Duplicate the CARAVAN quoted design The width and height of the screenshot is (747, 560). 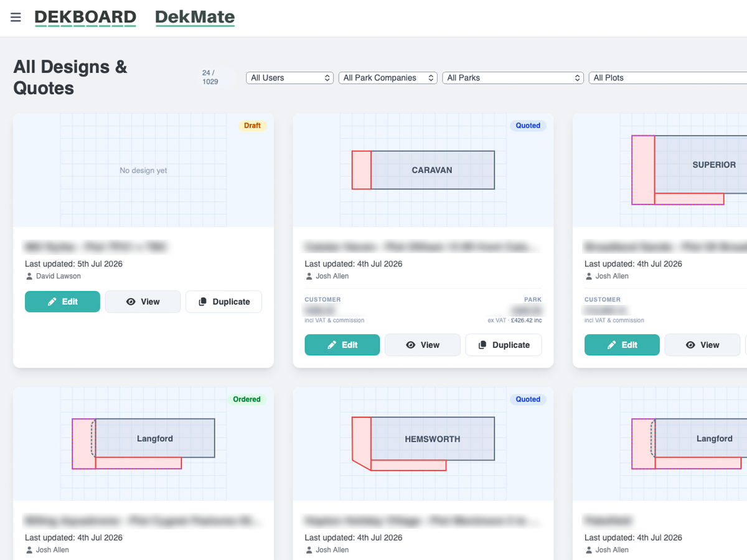[504, 345]
